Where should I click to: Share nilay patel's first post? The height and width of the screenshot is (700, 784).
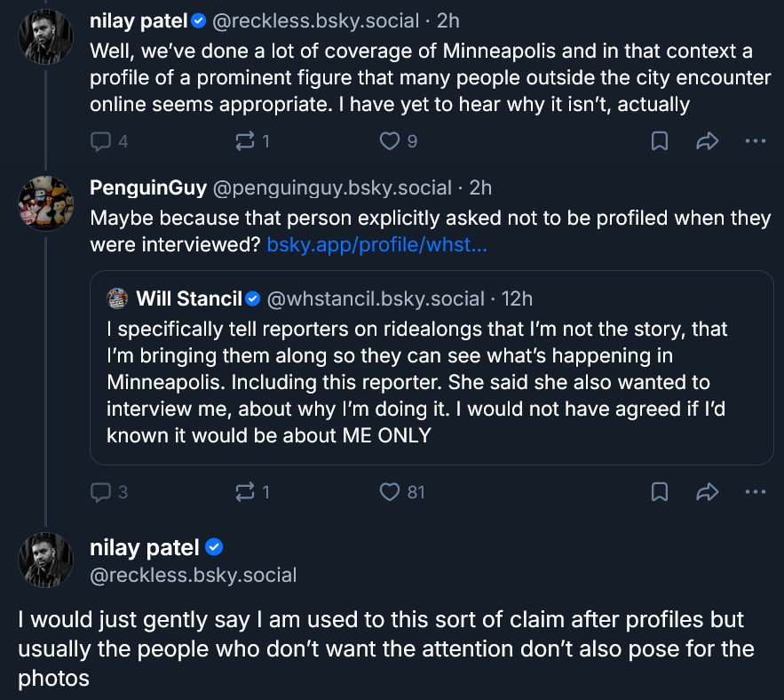pyautogui.click(x=708, y=140)
